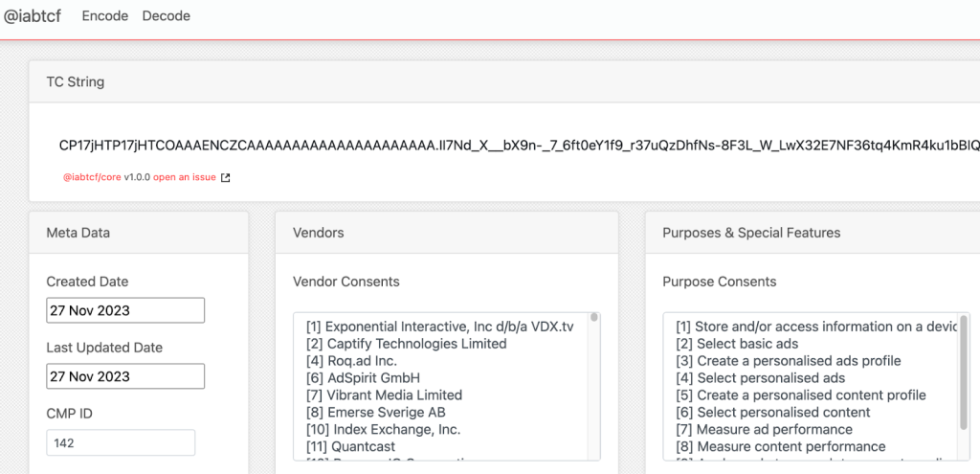Screen dimensions: 980x474
Task: Click the TC String panel header
Action: [x=504, y=82]
